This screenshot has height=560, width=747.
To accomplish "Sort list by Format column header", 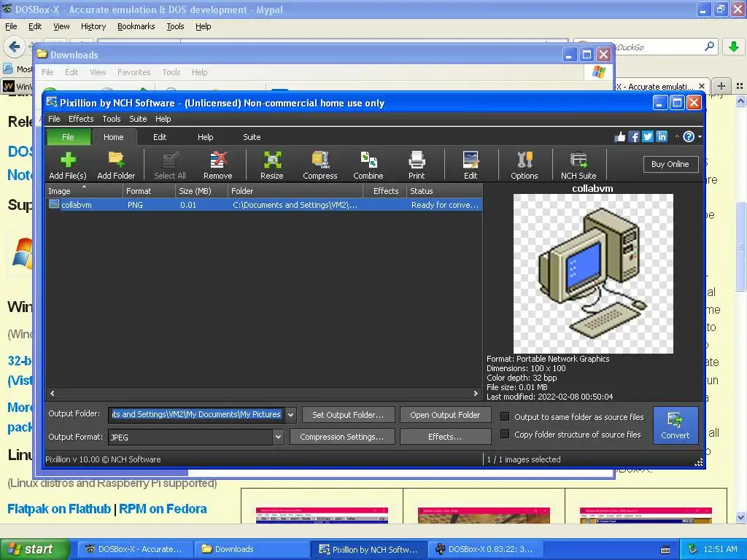I will tap(149, 191).
